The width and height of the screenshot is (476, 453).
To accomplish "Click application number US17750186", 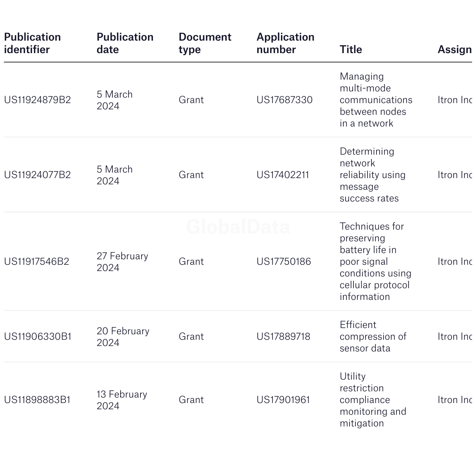I will (x=284, y=262).
